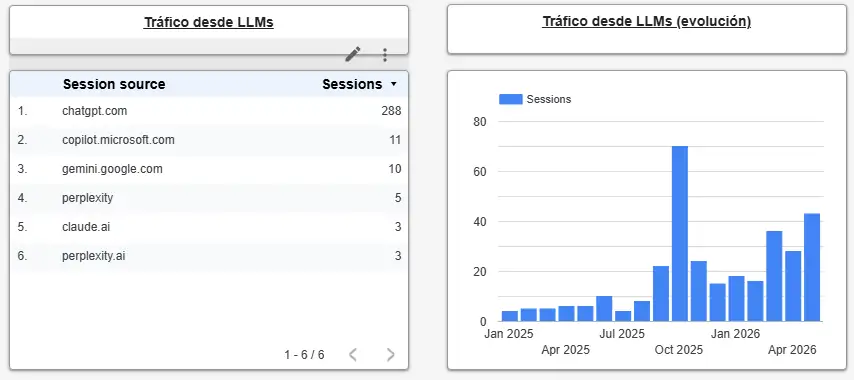This screenshot has height=380, width=854.
Task: Click the 288 sessions value for chatgpt.com
Action: click(391, 111)
